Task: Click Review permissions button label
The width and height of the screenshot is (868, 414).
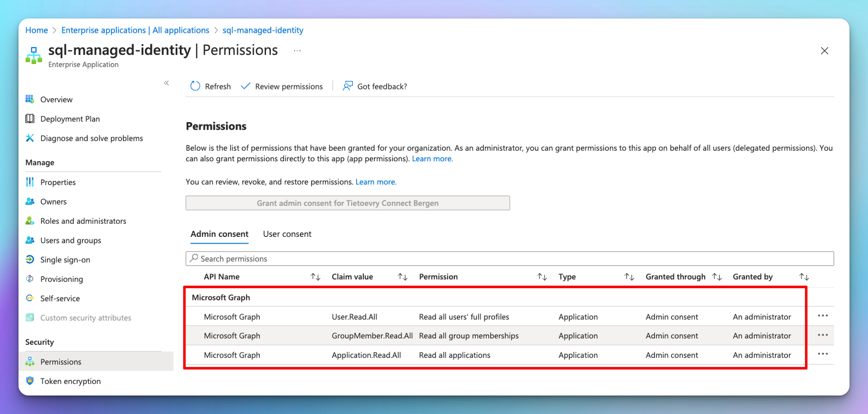Action: point(289,86)
